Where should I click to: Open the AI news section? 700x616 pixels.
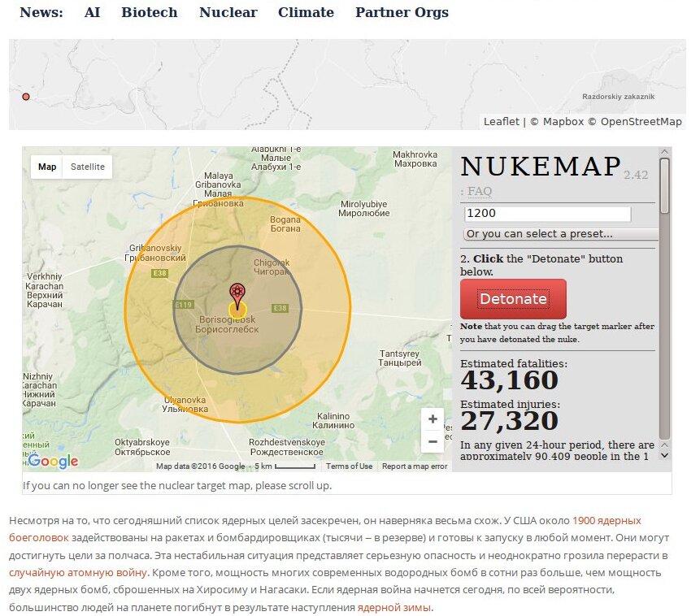(93, 12)
